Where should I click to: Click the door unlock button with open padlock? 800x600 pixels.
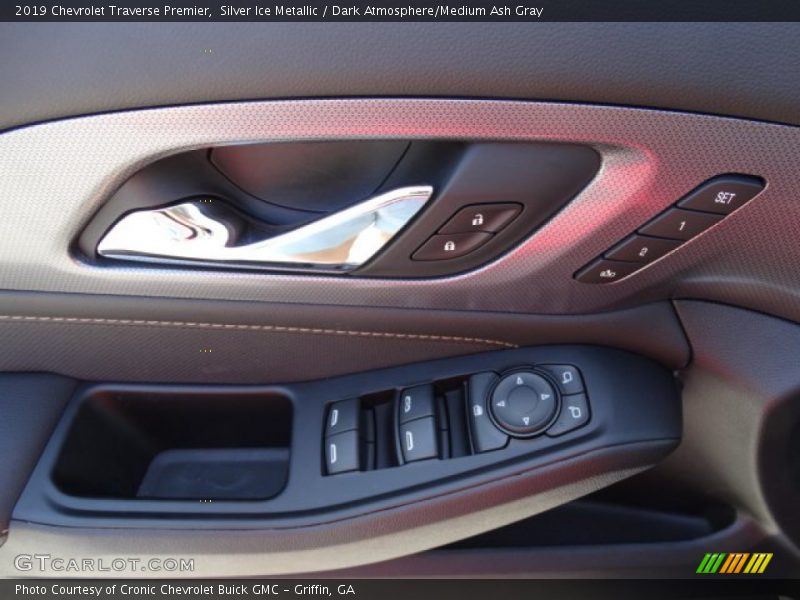tap(480, 219)
